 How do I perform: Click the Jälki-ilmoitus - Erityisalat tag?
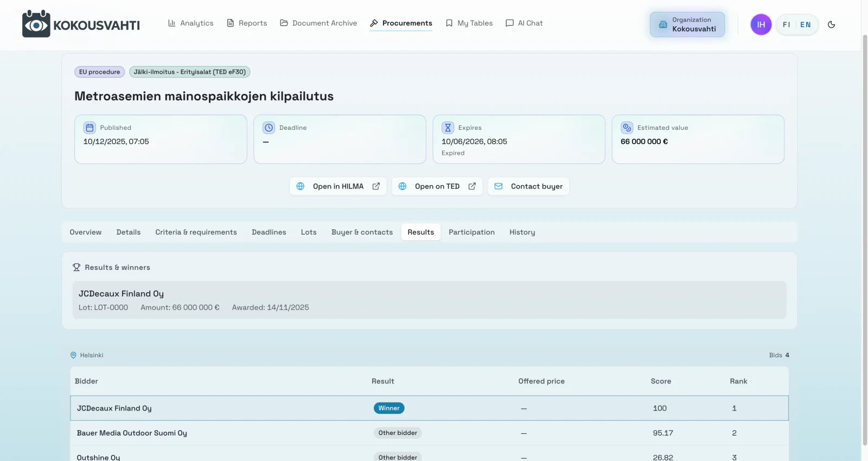tap(190, 72)
